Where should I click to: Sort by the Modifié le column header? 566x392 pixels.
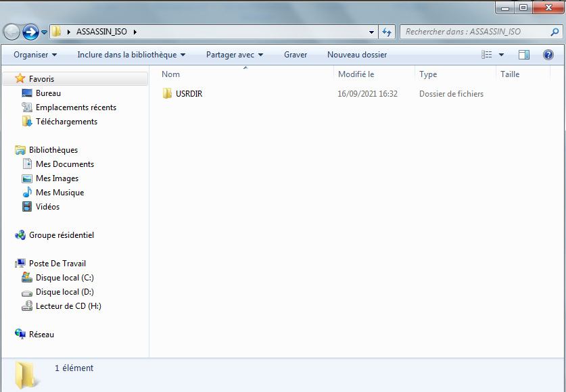coord(356,74)
